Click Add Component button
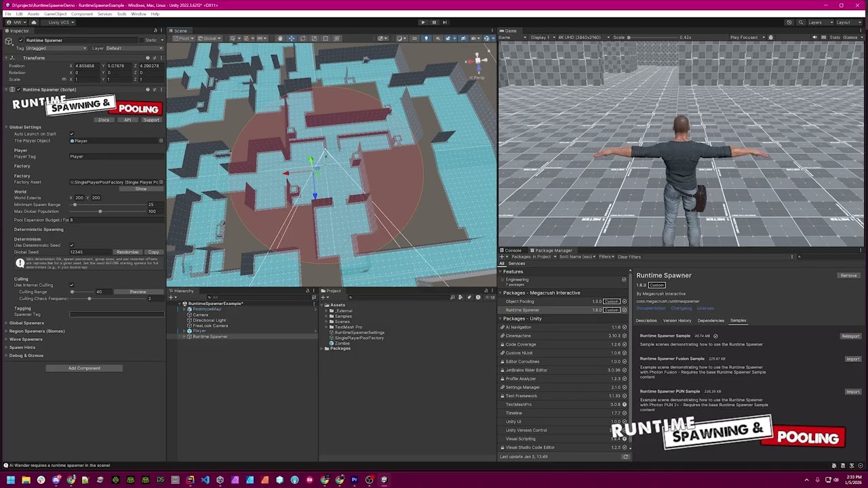This screenshot has width=868, height=488. coord(84,369)
